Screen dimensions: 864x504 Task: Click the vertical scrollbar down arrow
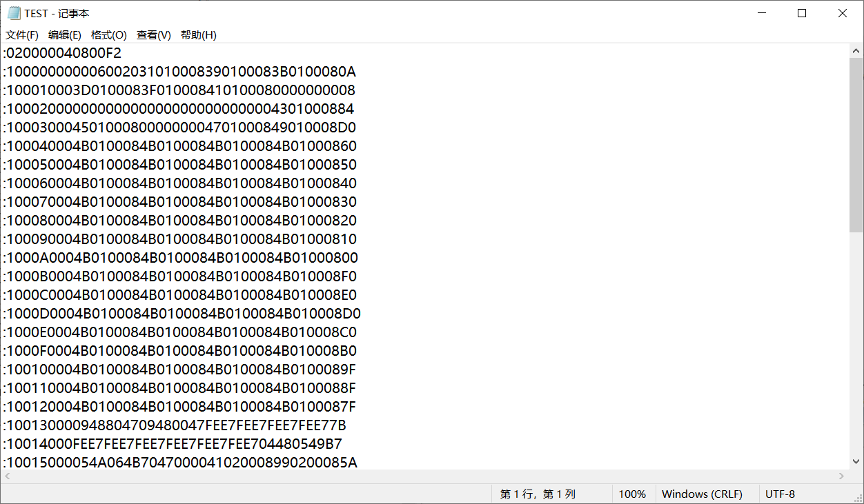856,463
